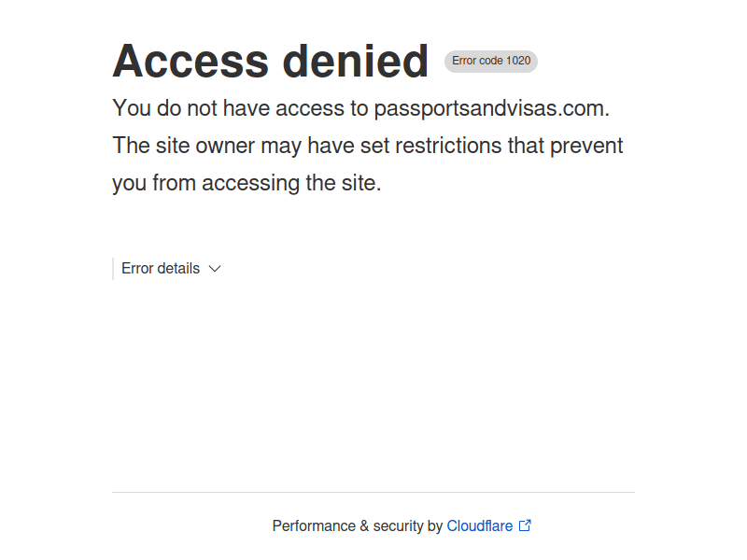This screenshot has width=747, height=560.
Task: Open the Cloudflare link
Action: click(x=479, y=526)
